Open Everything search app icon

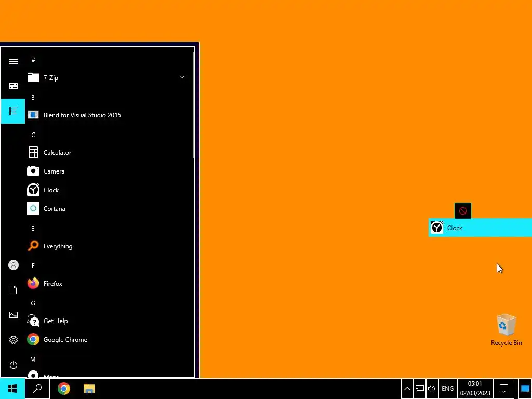[x=33, y=246]
